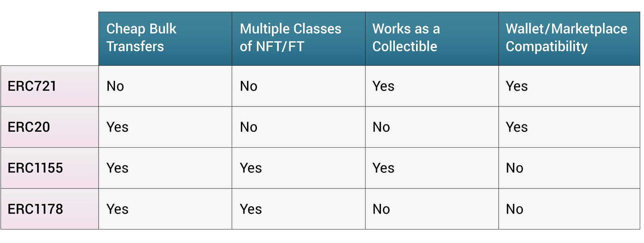
Task: Click the ERC721 row label
Action: pos(50,86)
